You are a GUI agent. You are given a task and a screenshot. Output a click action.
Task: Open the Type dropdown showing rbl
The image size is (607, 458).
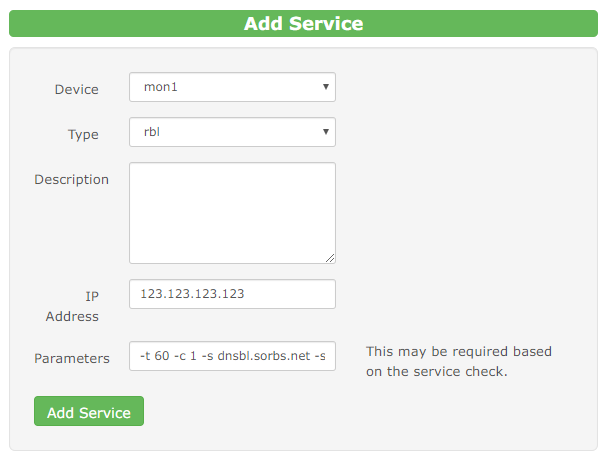pyautogui.click(x=232, y=132)
